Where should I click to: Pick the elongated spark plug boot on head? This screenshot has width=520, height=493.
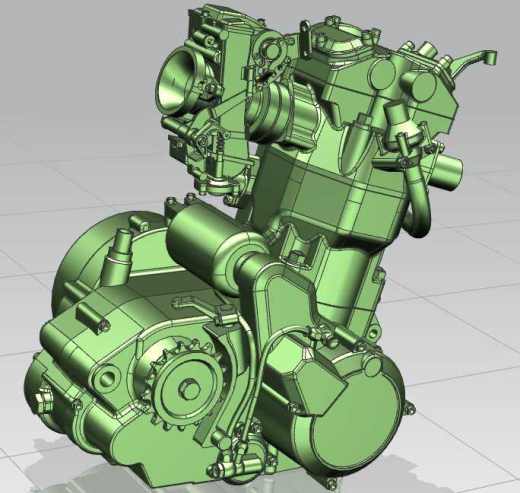[x=356, y=145]
